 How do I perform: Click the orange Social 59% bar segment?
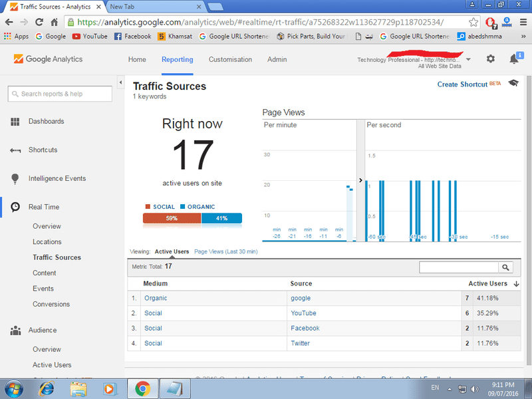tap(172, 218)
